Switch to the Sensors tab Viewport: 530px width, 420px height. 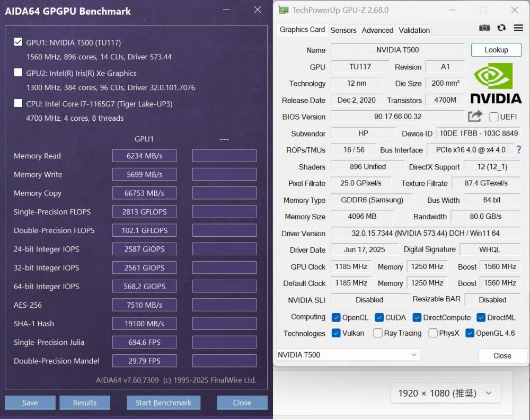tap(343, 30)
